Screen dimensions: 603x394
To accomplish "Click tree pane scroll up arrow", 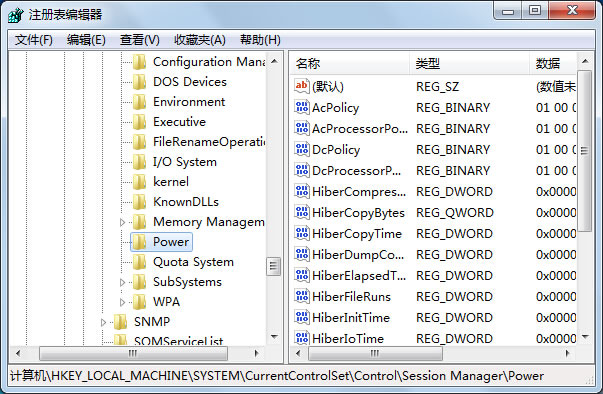I will 274,61.
